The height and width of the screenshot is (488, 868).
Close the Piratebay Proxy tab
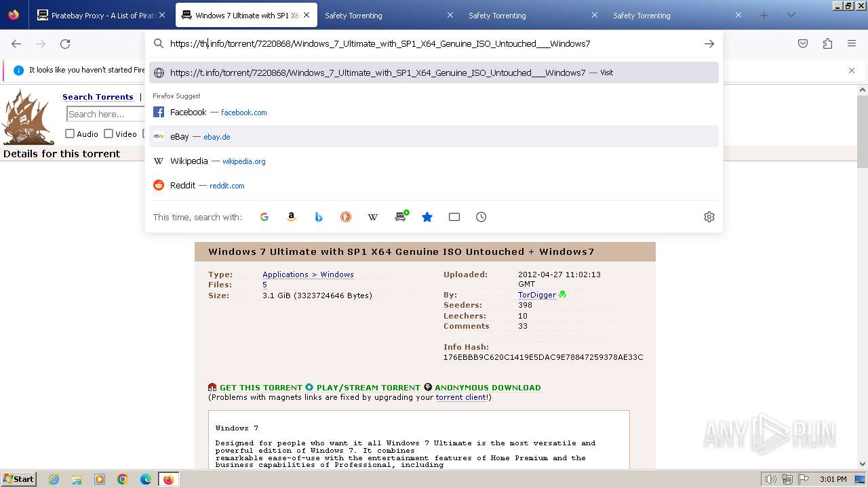pos(162,15)
